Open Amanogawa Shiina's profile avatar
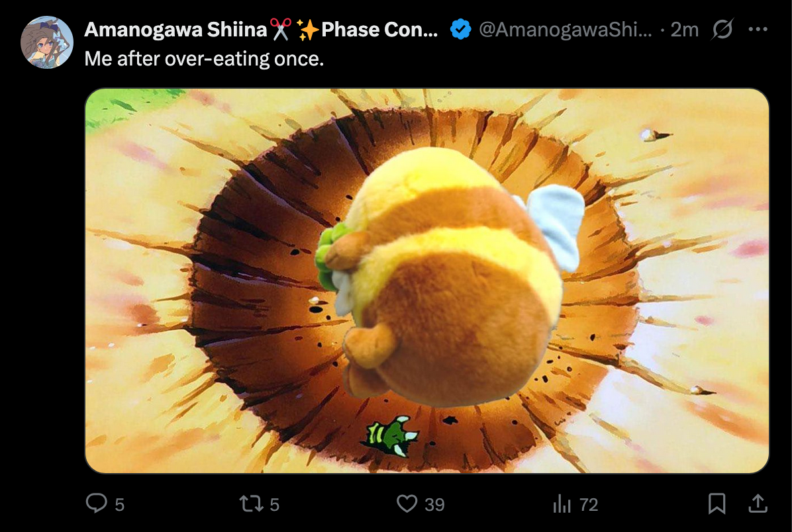Viewport: 792px width, 532px height. (47, 42)
